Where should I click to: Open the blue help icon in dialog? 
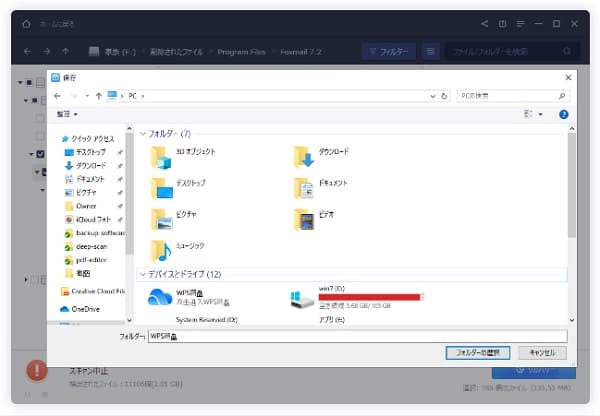click(x=563, y=114)
